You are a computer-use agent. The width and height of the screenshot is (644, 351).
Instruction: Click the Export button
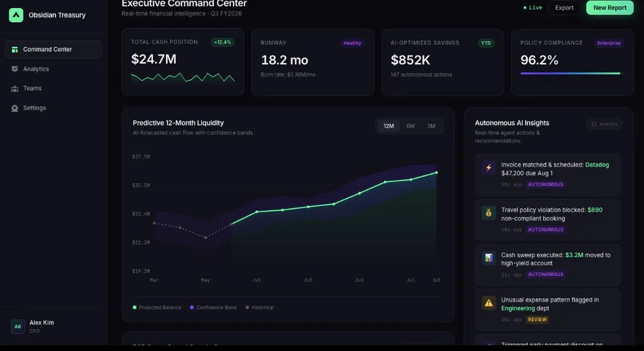coord(564,8)
